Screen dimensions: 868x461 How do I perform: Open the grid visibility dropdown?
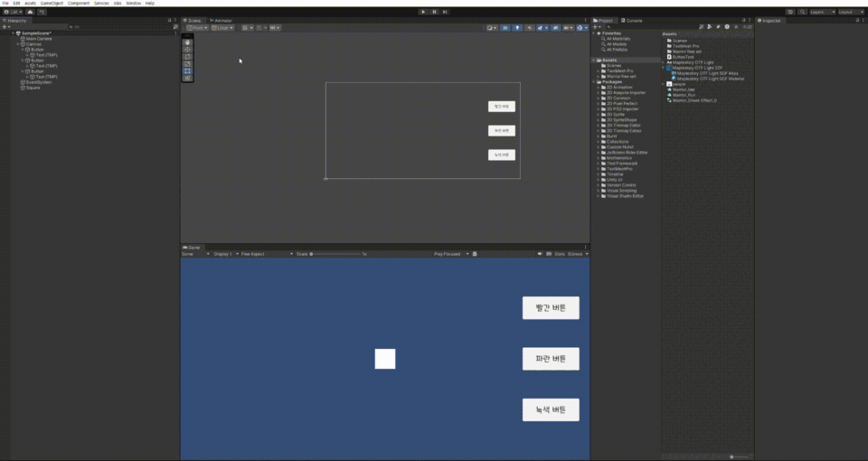tap(248, 28)
